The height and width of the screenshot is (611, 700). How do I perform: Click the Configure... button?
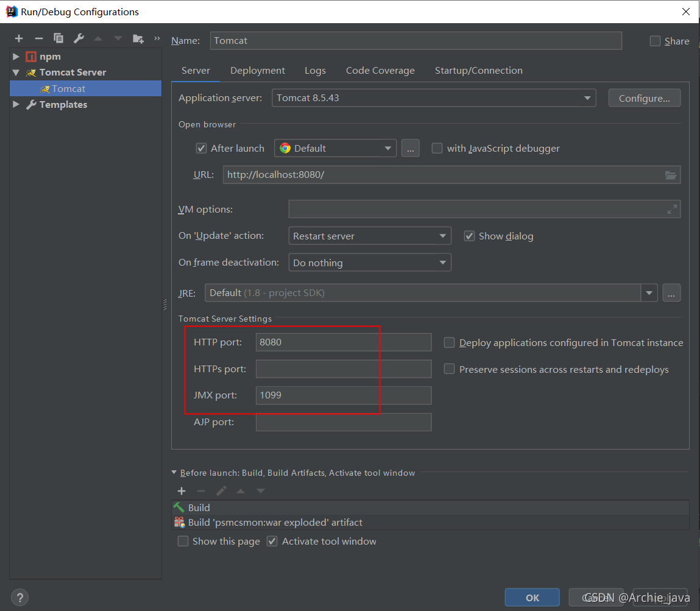(644, 98)
